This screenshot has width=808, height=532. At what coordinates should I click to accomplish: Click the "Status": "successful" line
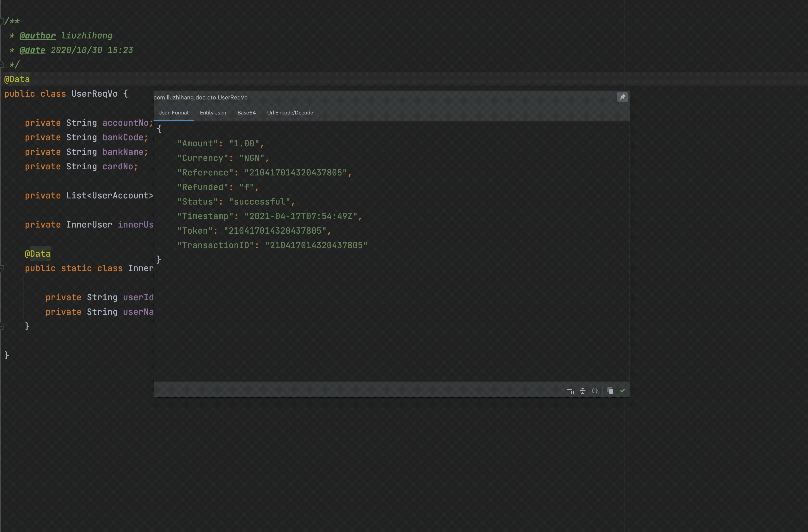tap(236, 202)
